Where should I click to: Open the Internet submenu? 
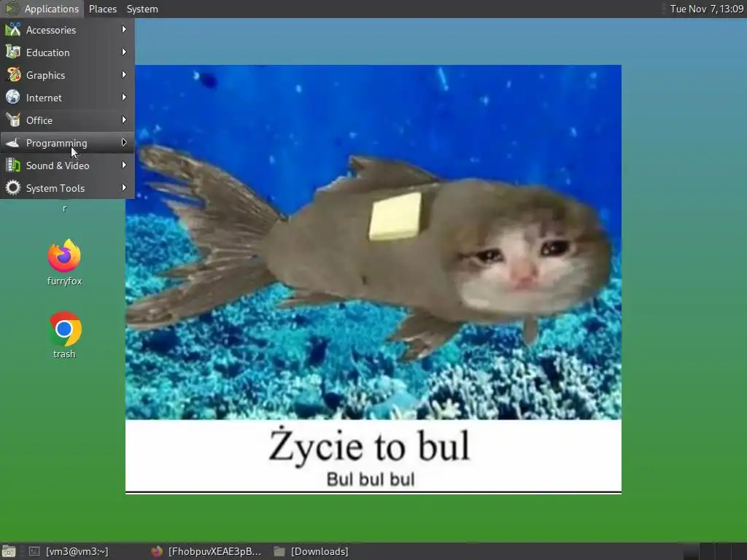[x=67, y=98]
